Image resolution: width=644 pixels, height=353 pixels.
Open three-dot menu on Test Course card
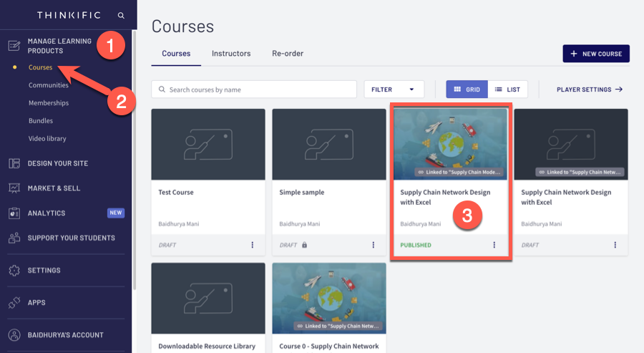pos(252,245)
